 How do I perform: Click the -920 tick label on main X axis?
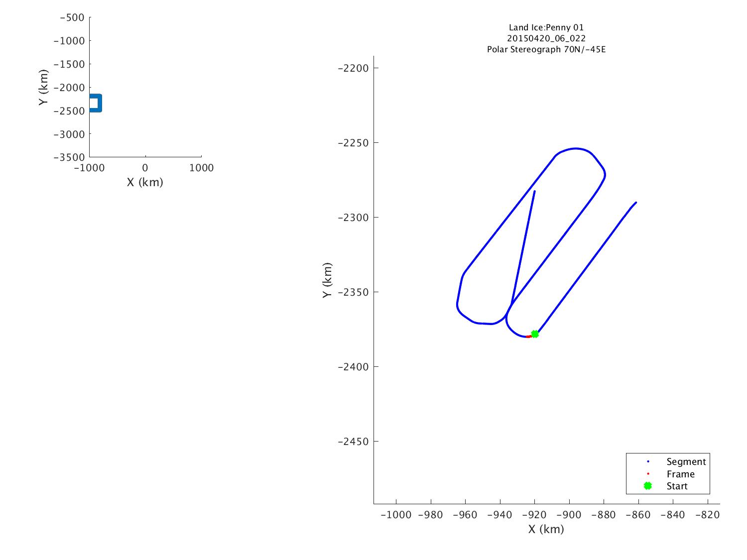(x=534, y=515)
